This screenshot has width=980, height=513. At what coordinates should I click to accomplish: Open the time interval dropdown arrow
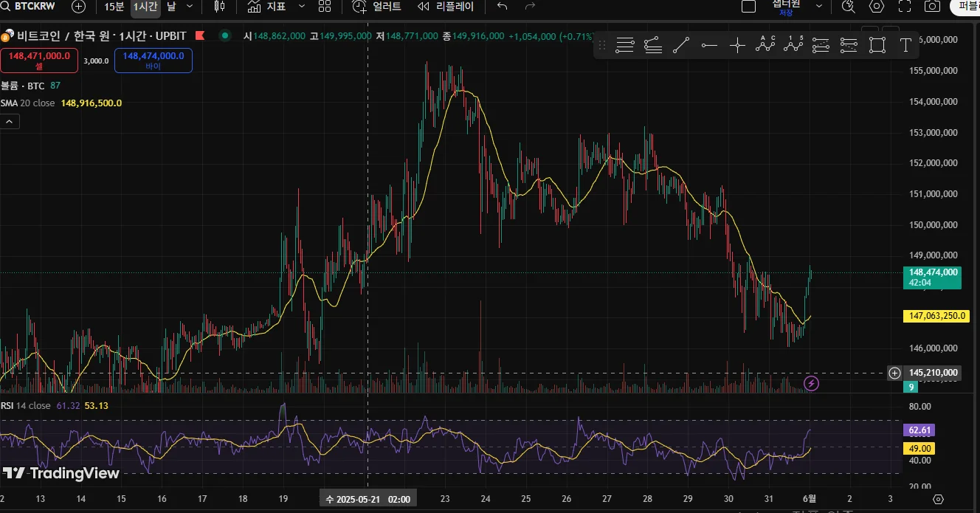click(190, 7)
